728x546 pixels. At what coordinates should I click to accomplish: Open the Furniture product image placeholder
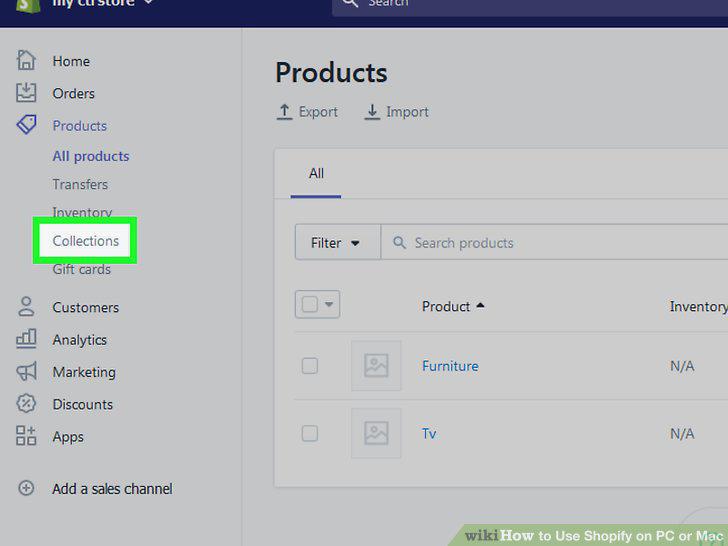coord(376,365)
